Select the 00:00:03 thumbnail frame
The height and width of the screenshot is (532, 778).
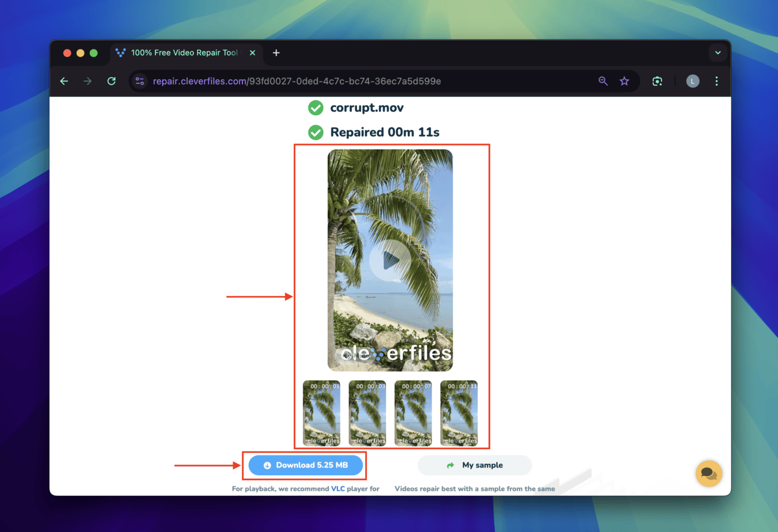pyautogui.click(x=367, y=413)
